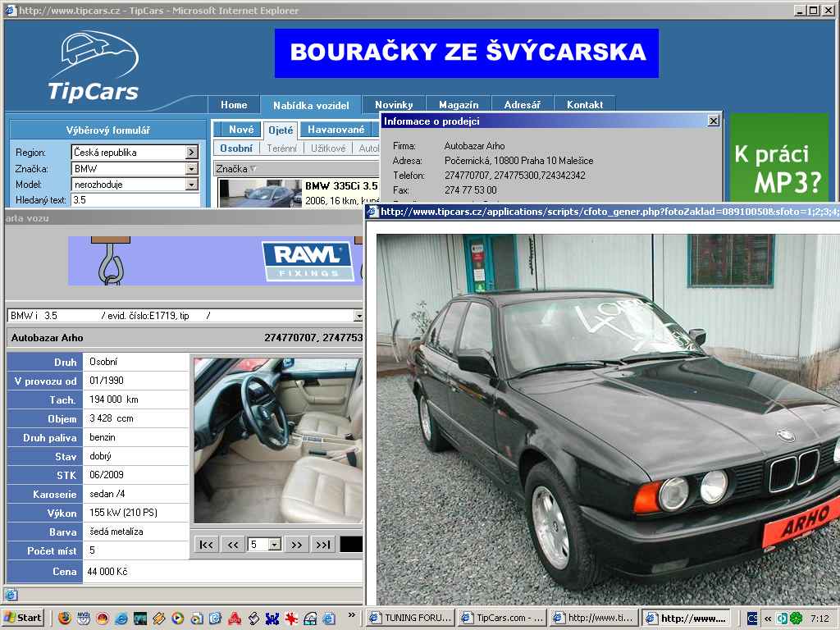
Task: Show hidden quick launch icons
Action: pyautogui.click(x=351, y=615)
